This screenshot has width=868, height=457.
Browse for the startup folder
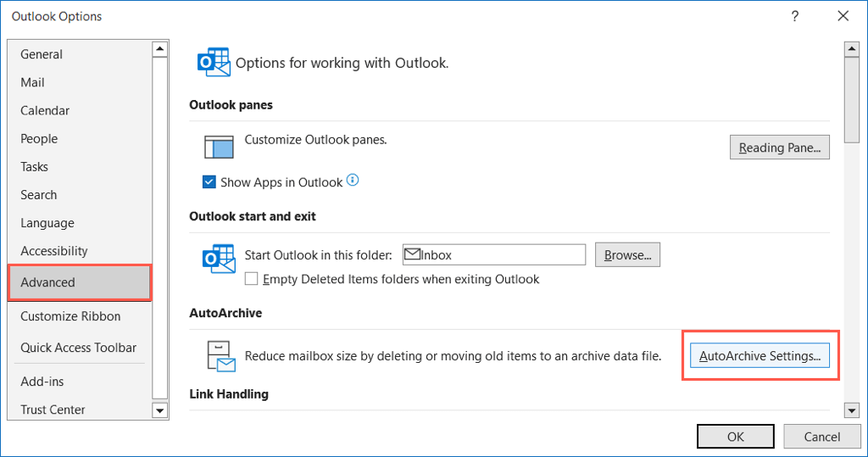[x=627, y=254]
